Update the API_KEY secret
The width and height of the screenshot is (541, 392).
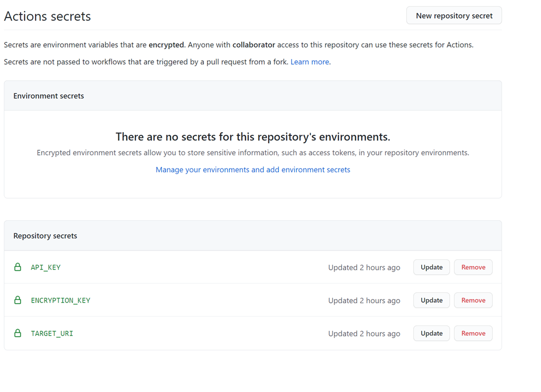(x=431, y=267)
